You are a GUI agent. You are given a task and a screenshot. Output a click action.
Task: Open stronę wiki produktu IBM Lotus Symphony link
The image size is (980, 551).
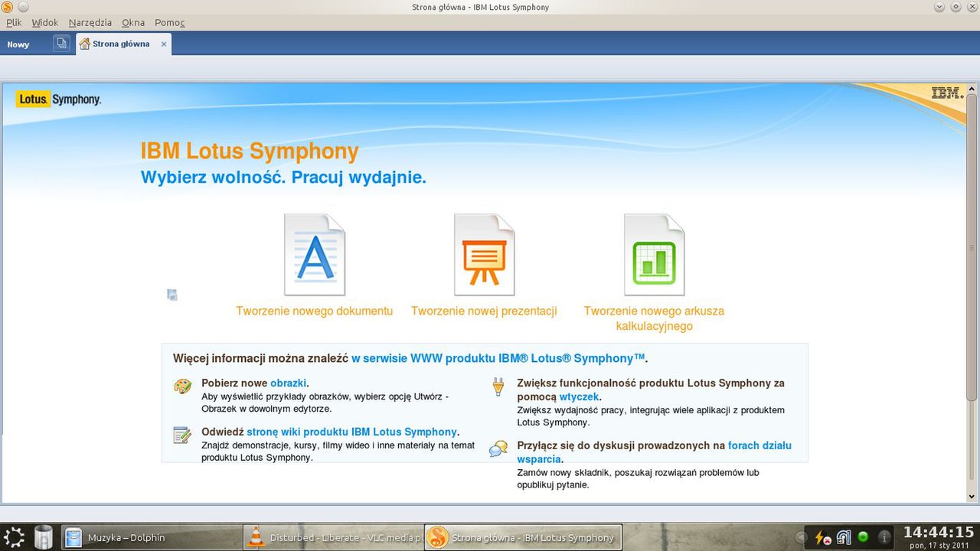pos(351,432)
